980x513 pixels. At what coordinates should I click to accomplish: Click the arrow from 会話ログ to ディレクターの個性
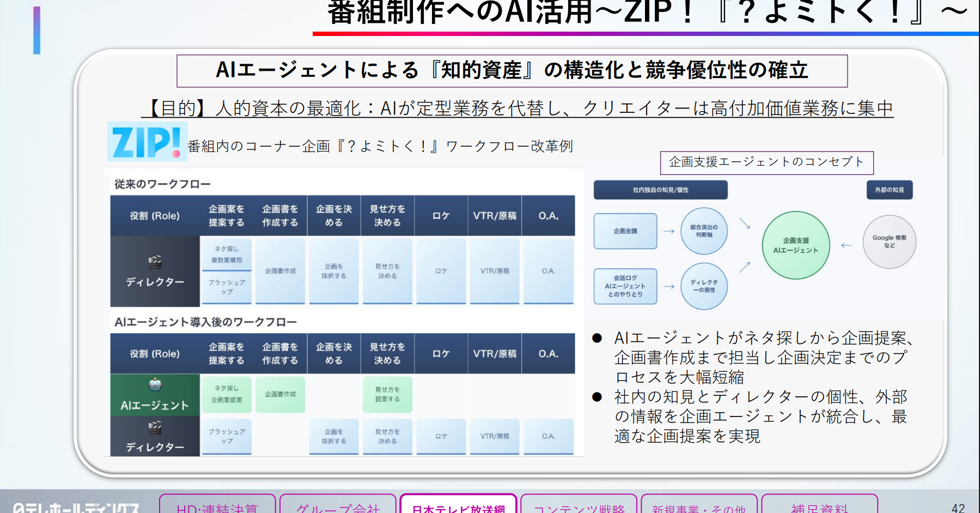point(669,286)
